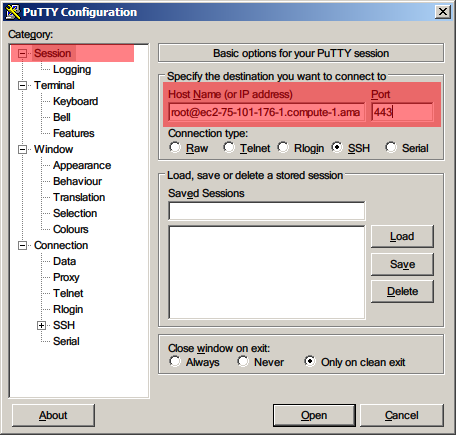Screen dimensions: 456x435
Task: Open the Selection category
Action: 75,213
